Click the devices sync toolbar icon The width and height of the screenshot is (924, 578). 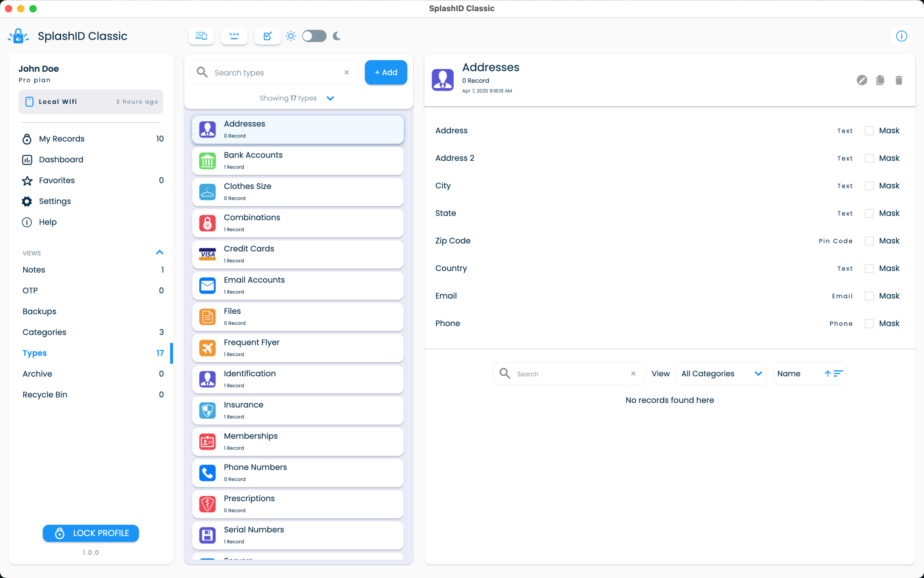point(201,36)
